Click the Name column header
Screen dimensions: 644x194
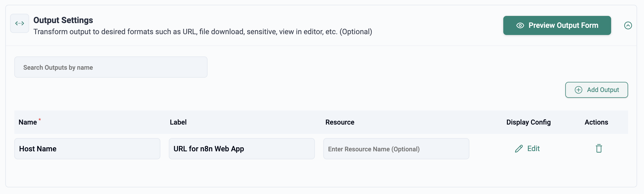[x=28, y=122]
